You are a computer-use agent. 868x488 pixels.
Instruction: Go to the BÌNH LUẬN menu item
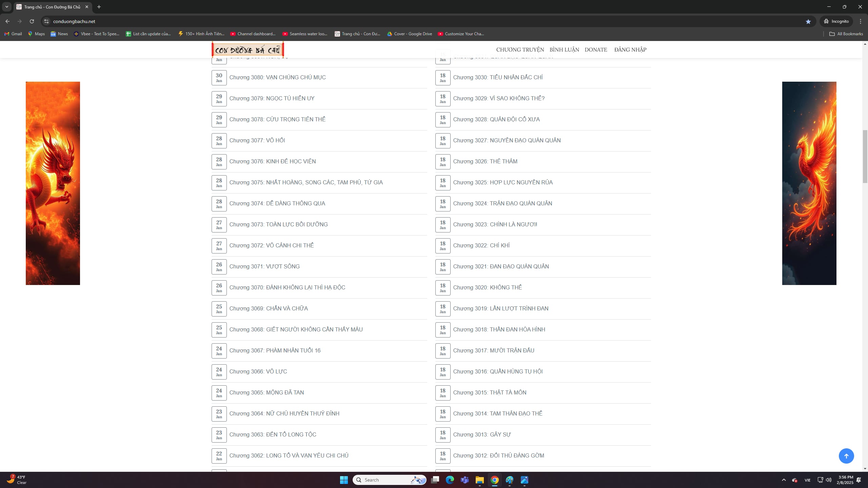[564, 50]
